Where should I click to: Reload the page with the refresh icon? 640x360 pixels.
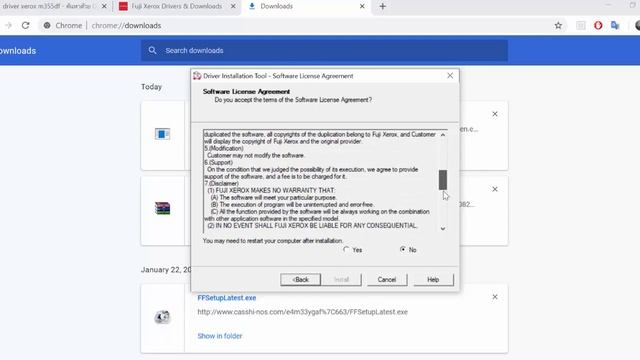[25, 25]
